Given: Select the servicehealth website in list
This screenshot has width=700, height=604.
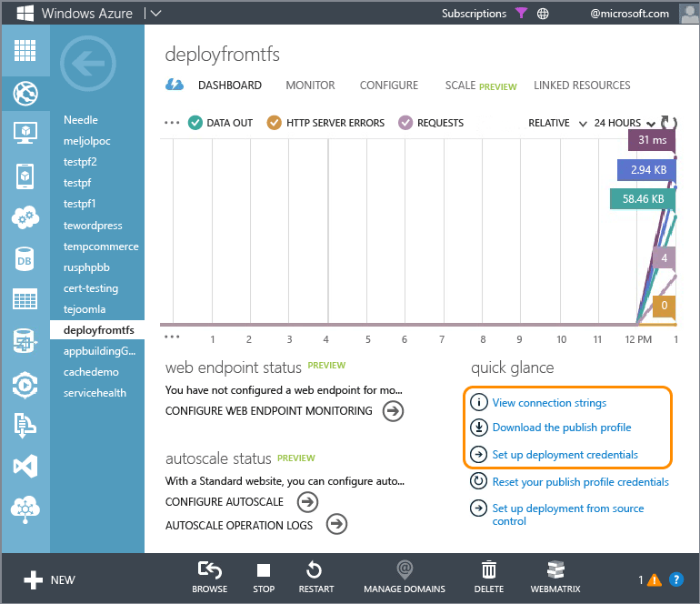Looking at the screenshot, I should pos(95,393).
